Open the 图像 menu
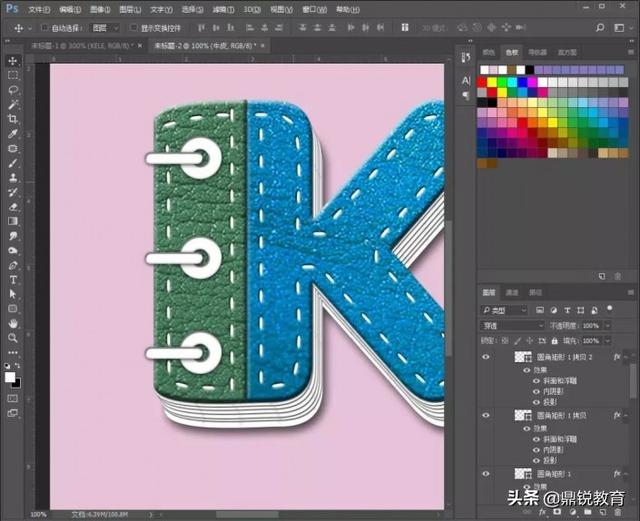This screenshot has height=521, width=640. (x=100, y=9)
